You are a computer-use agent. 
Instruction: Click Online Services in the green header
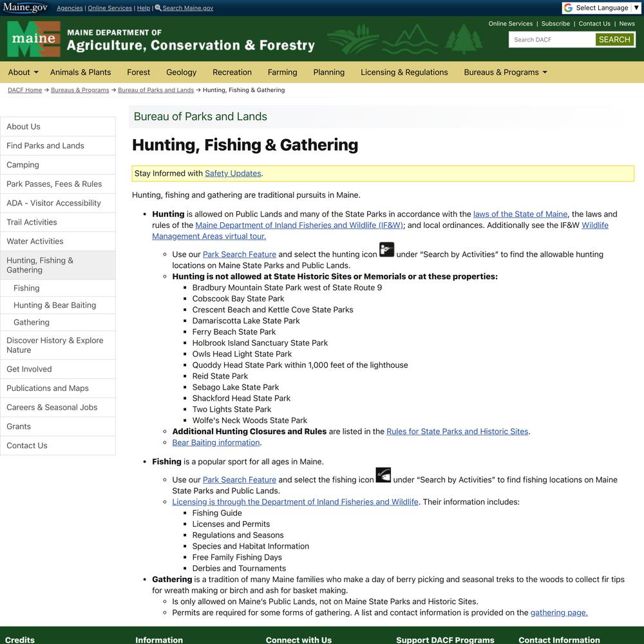click(x=511, y=24)
